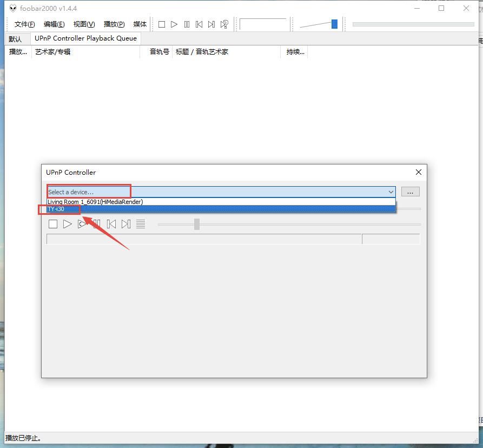Click the Random playback icon in the main toolbar

(224, 24)
